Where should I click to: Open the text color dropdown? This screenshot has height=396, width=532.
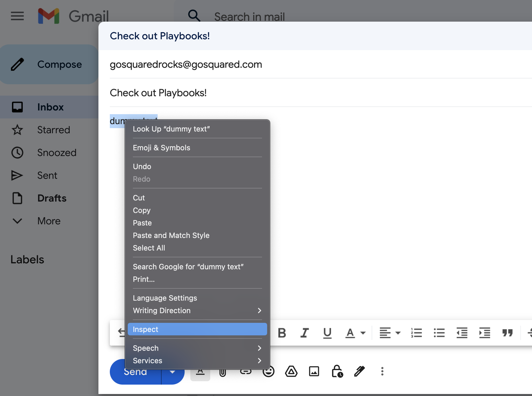pos(355,333)
